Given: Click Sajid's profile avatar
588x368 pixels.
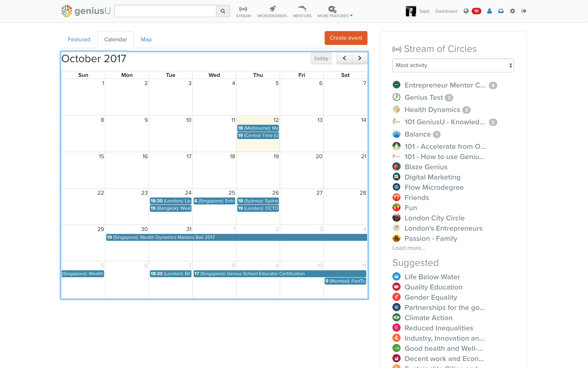Looking at the screenshot, I should 411,11.
